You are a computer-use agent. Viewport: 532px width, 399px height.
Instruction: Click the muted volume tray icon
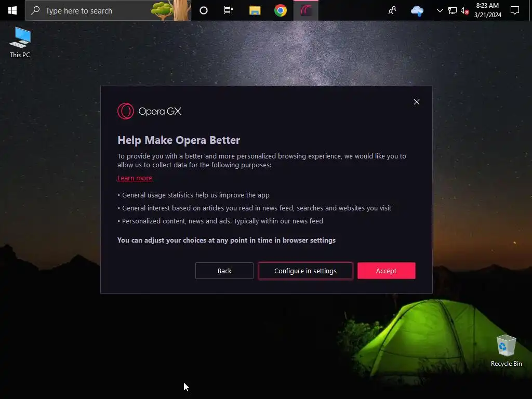[464, 10]
